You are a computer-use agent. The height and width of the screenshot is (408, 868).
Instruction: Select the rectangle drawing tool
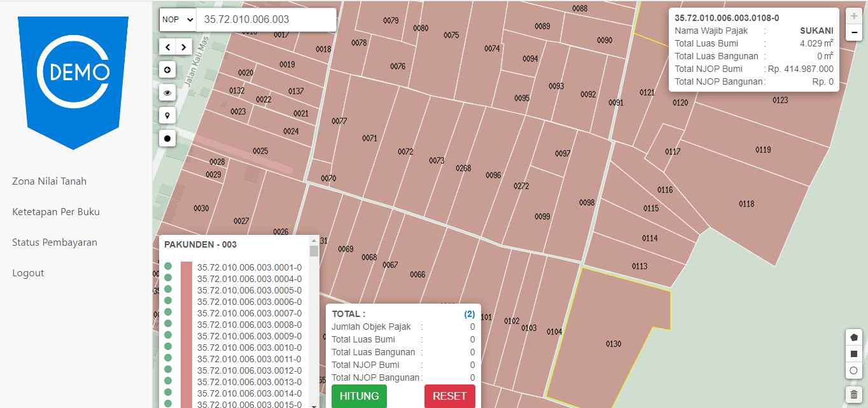(853, 353)
